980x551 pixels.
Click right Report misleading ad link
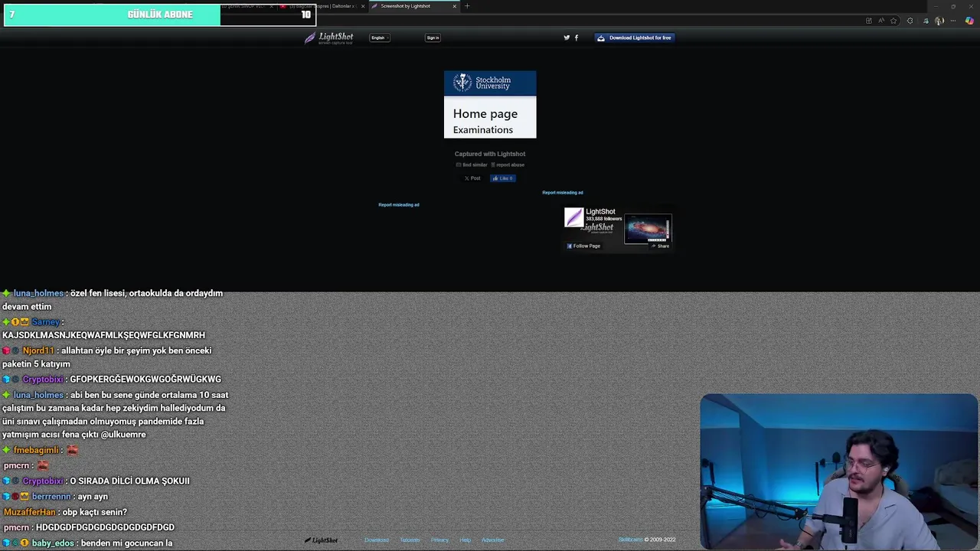pyautogui.click(x=563, y=193)
